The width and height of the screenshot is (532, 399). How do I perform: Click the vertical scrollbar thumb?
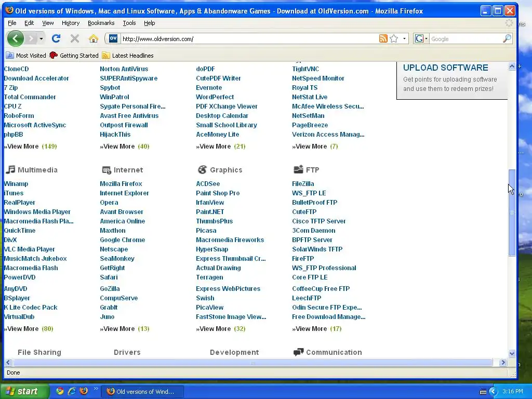(x=512, y=212)
